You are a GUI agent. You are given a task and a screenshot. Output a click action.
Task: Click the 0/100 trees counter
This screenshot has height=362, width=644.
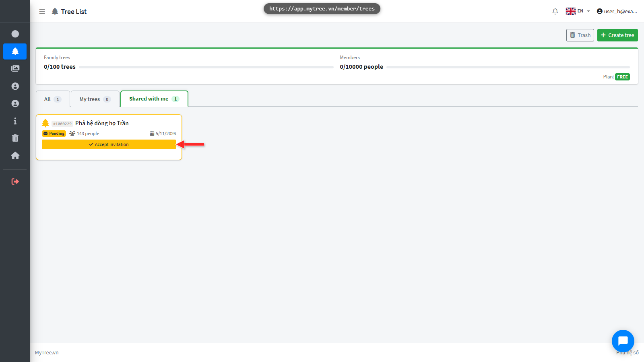(x=60, y=67)
